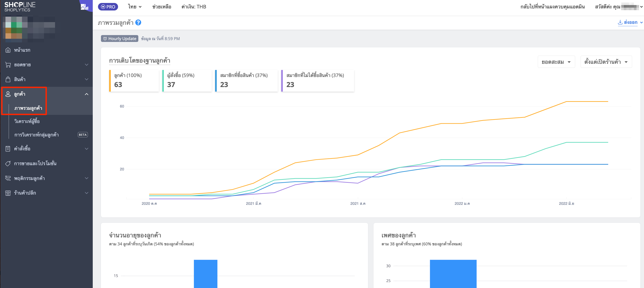Image resolution: width=644 pixels, height=288 pixels.
Task: Open the blue help question mark icon
Action: (x=138, y=23)
